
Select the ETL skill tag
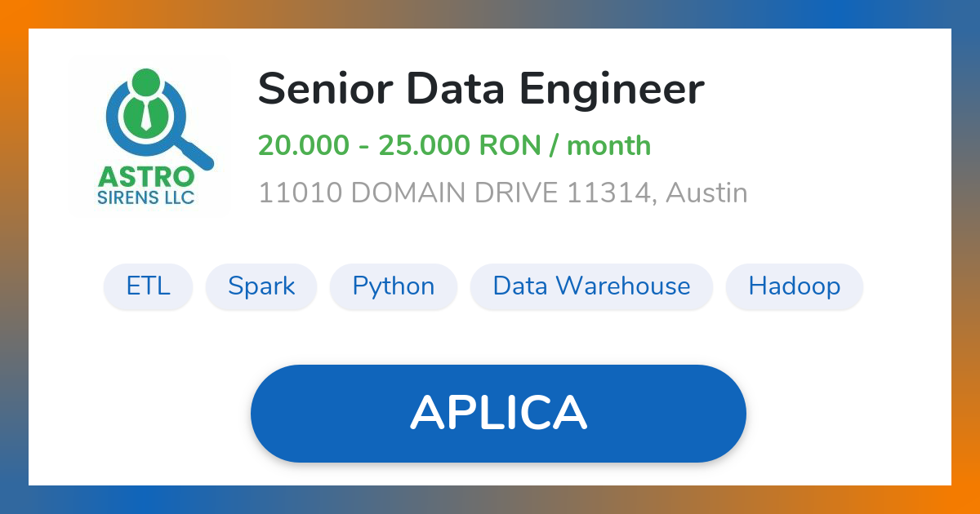click(x=148, y=286)
